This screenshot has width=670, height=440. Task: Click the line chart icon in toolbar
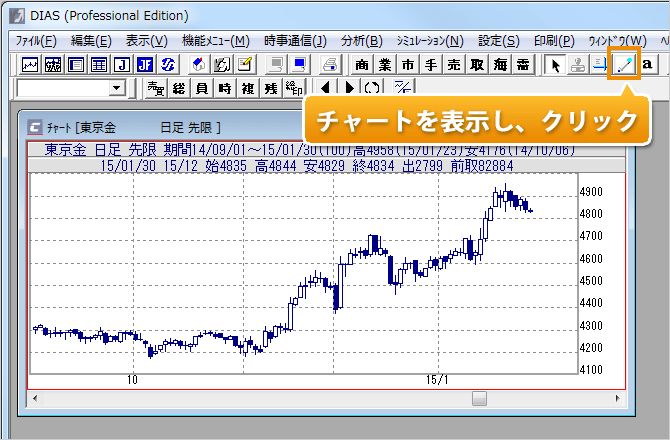30,64
